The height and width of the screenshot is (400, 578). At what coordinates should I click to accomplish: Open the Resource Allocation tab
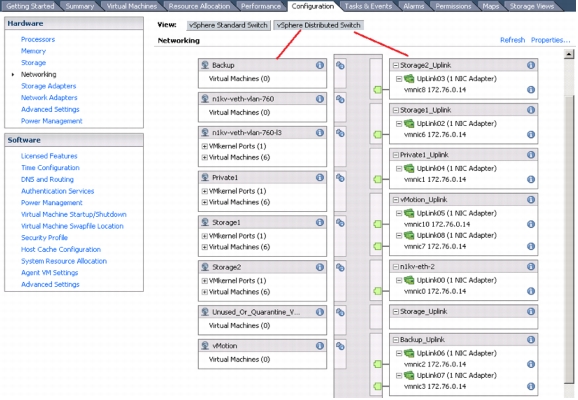(x=199, y=6)
